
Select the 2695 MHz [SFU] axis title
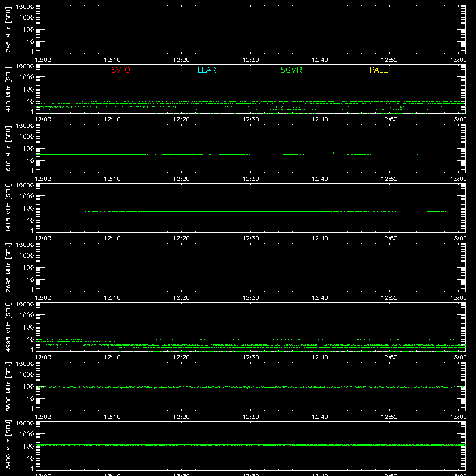click(x=8, y=267)
